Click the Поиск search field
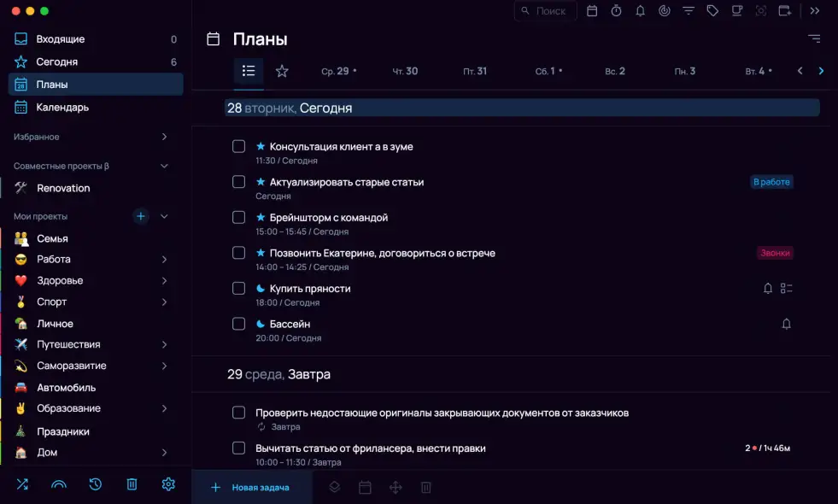 click(545, 11)
